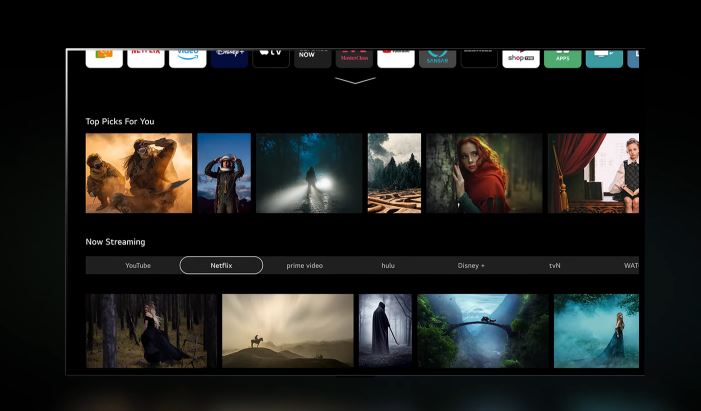Launch the Prime Video app tile

coord(188,57)
